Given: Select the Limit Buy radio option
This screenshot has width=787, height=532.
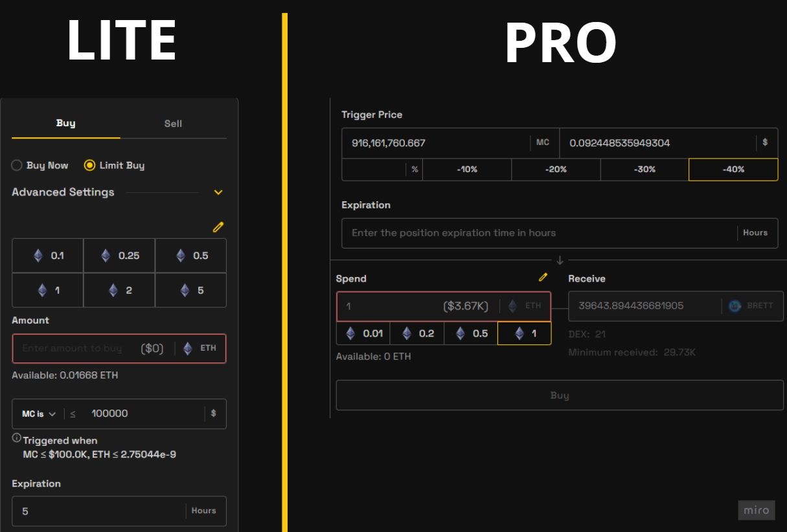Looking at the screenshot, I should pyautogui.click(x=90, y=166).
